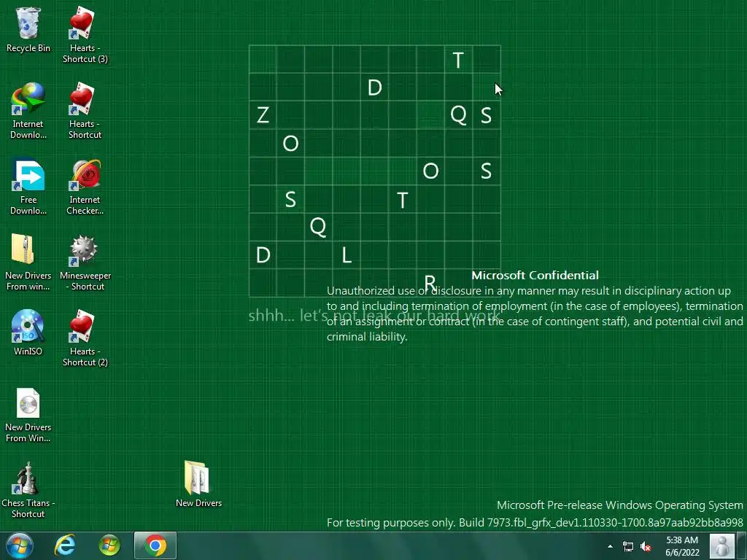Select the Hearts - Shortcut (2) icon
The image size is (747, 560).
[x=85, y=338]
